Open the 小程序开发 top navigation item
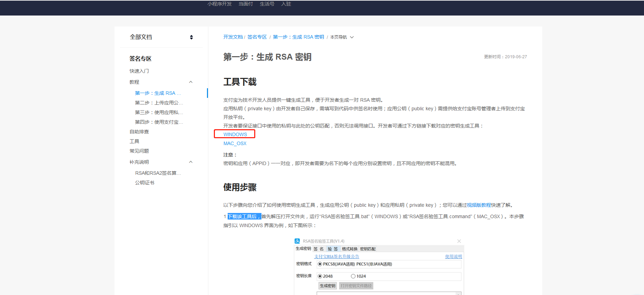 point(219,4)
